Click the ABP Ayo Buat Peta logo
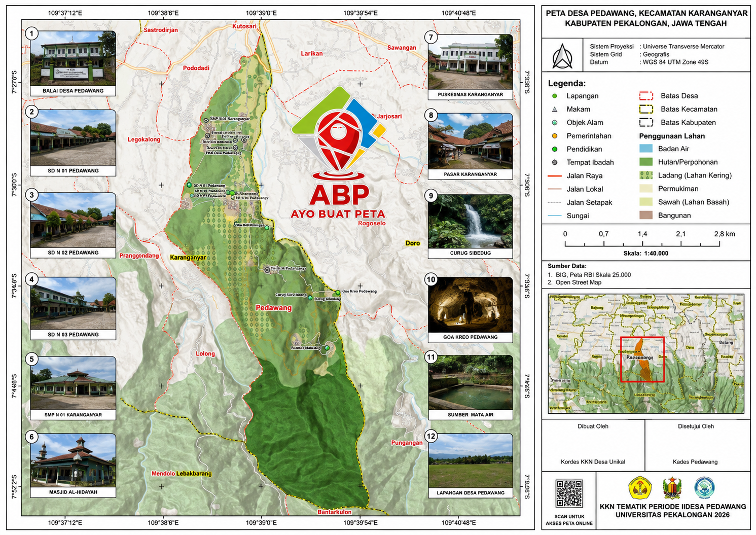Screen dimensions: 756x535 pyautogui.click(x=338, y=153)
